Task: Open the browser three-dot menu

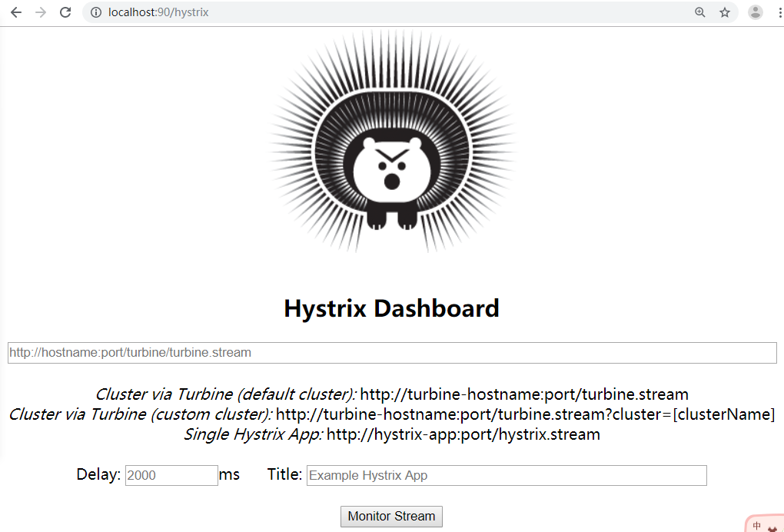Action: (x=779, y=12)
